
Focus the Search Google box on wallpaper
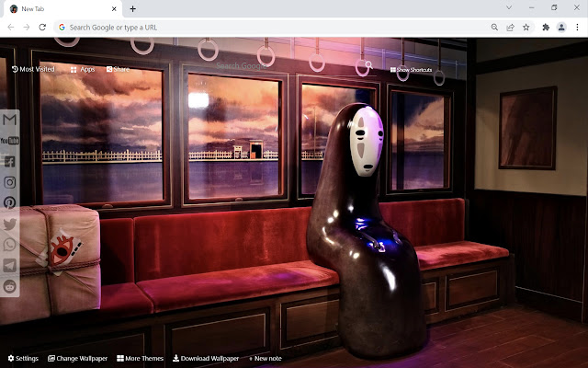(288, 66)
